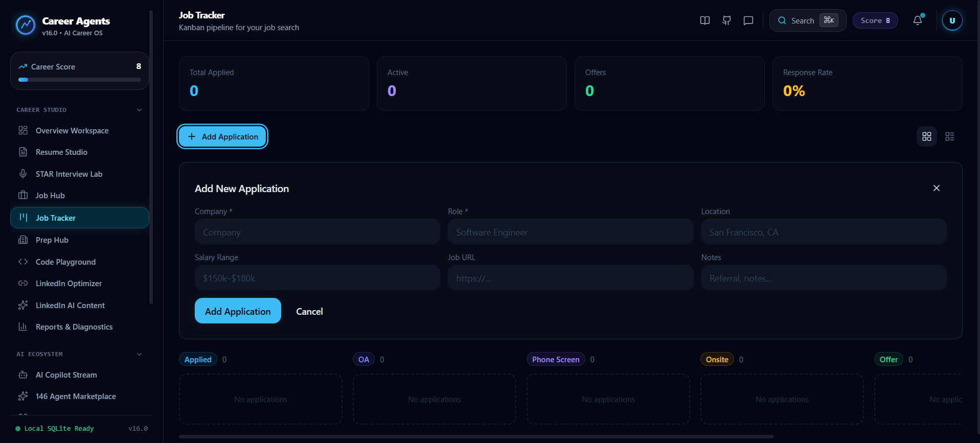The image size is (980, 443).
Task: Collapse the AI Ecosystem section
Action: click(139, 354)
